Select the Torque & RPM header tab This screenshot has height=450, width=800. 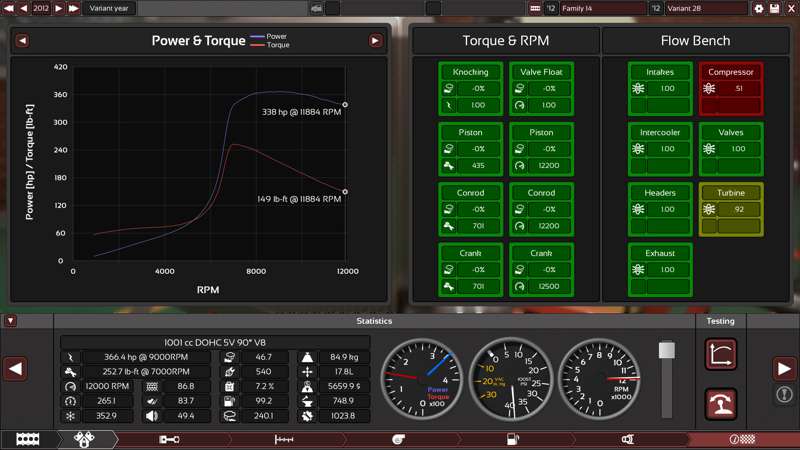[x=505, y=41]
